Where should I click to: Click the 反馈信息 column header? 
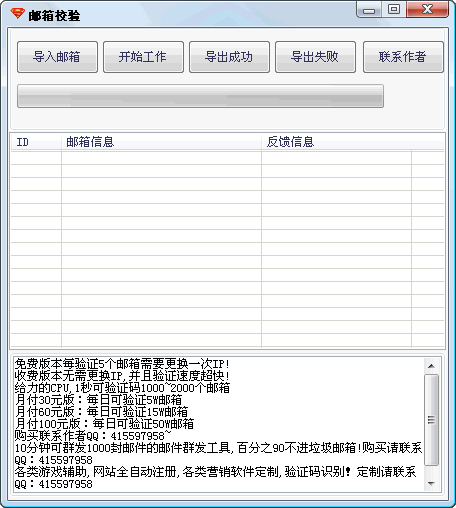tap(336, 142)
